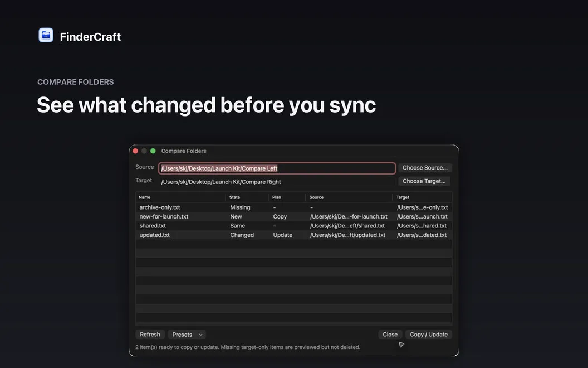This screenshot has width=588, height=368.
Task: Click the Choose Source... button
Action: click(425, 167)
